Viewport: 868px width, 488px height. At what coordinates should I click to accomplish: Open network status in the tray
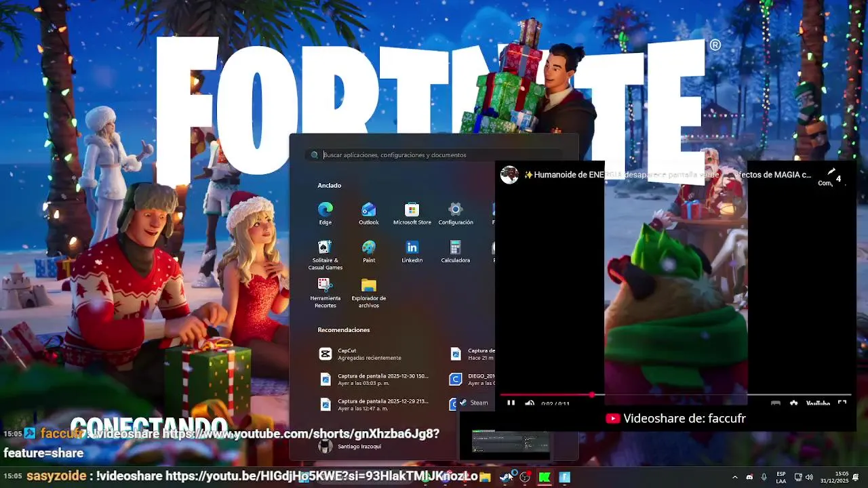[798, 477]
